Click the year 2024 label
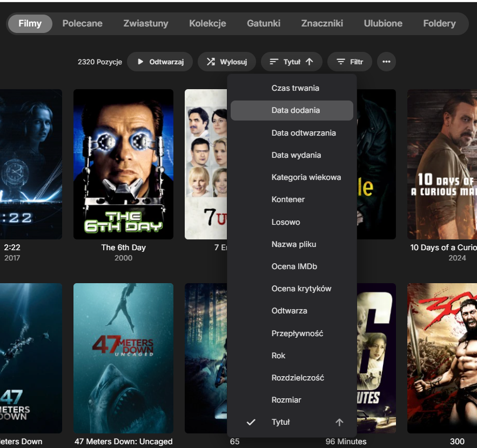This screenshot has width=477, height=448. tap(457, 258)
